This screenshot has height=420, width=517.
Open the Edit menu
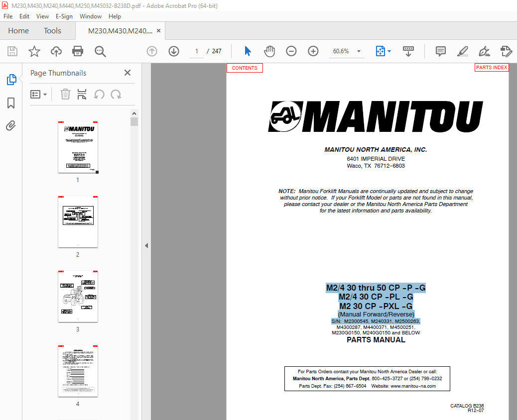pos(24,16)
